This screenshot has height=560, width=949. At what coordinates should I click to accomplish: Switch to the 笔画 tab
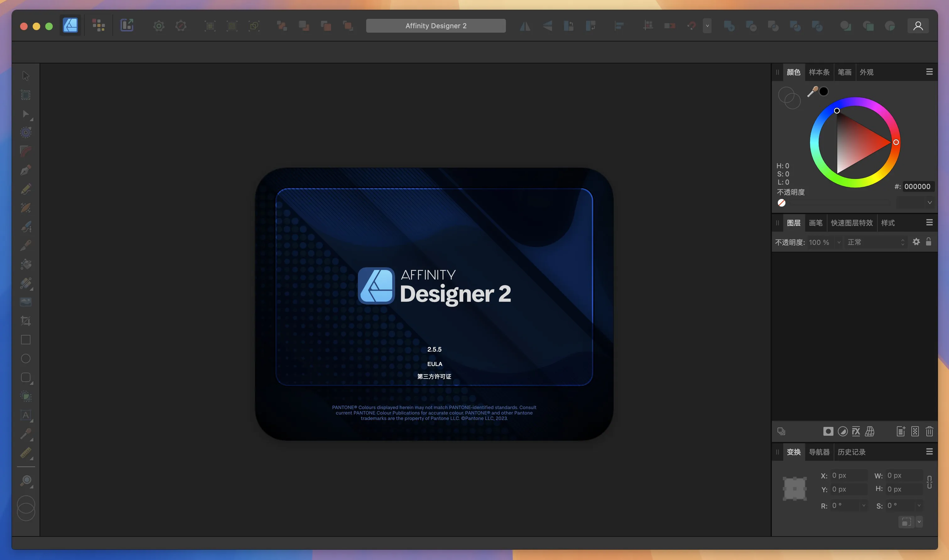pos(844,72)
